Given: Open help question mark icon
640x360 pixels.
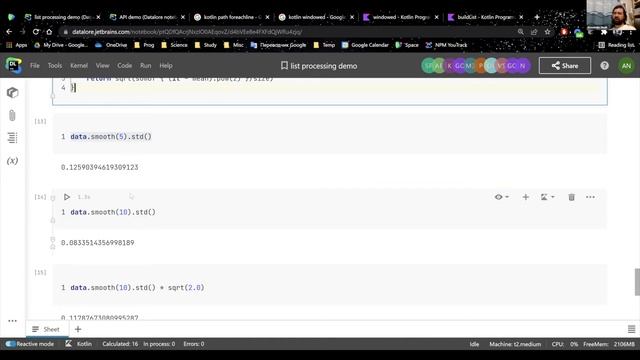Looking at the screenshot, I should (604, 66).
